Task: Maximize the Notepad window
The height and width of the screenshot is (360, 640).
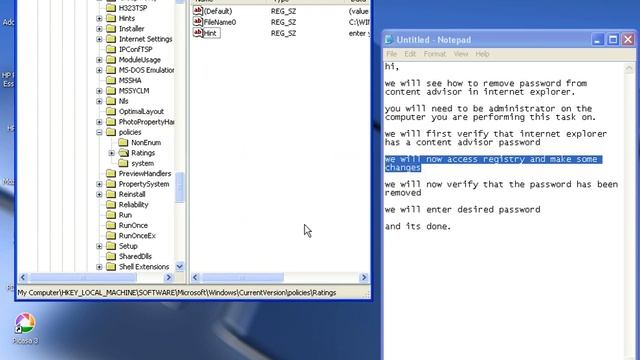Action: click(x=613, y=40)
